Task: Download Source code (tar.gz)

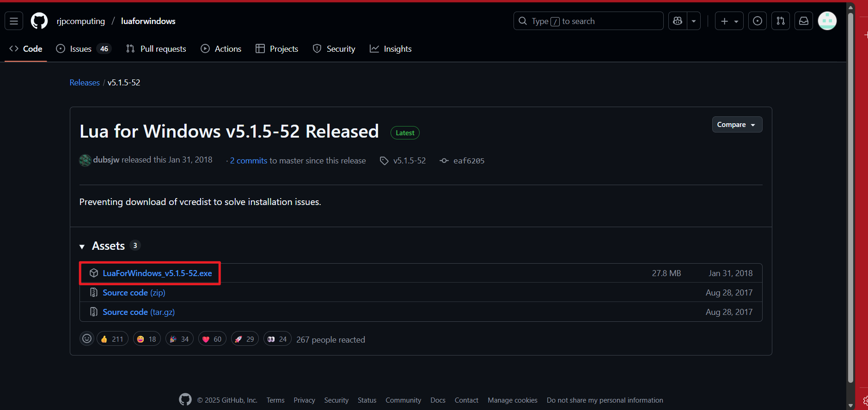Action: click(139, 312)
